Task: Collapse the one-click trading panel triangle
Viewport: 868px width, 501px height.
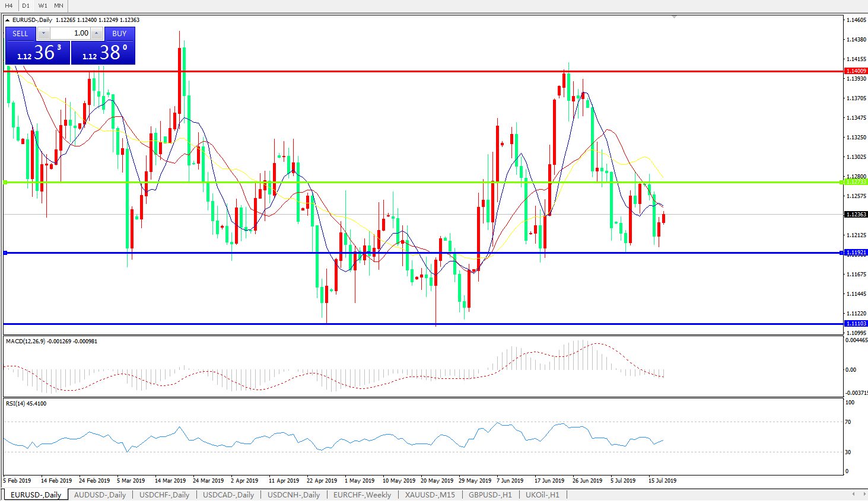Action: tap(8, 20)
